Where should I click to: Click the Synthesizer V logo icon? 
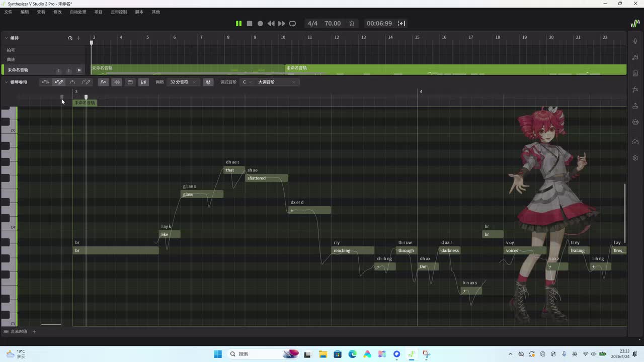pyautogui.click(x=635, y=24)
